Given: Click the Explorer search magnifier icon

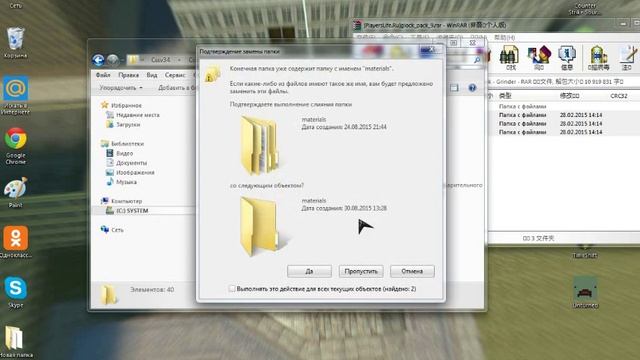Looking at the screenshot, I should coord(477,60).
